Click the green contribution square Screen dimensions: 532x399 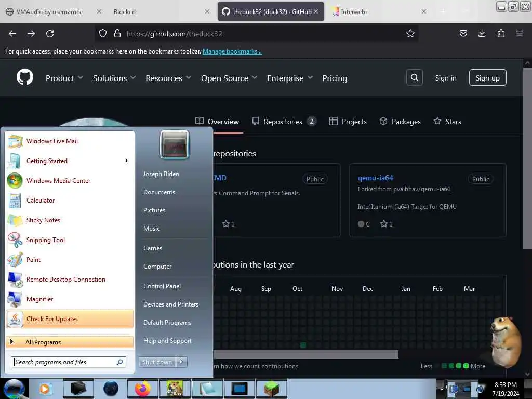tap(303, 345)
